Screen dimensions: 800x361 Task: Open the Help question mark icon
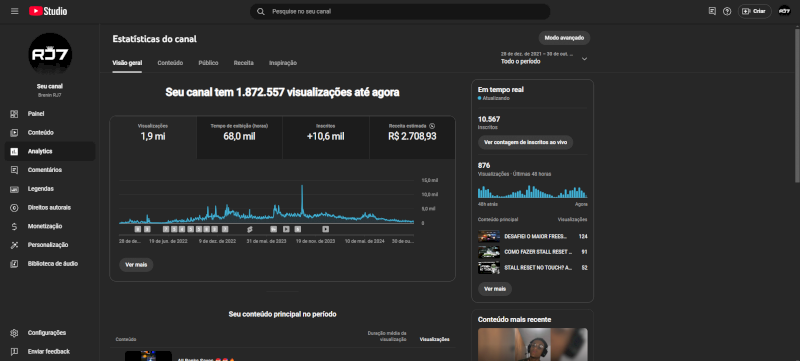tap(727, 11)
